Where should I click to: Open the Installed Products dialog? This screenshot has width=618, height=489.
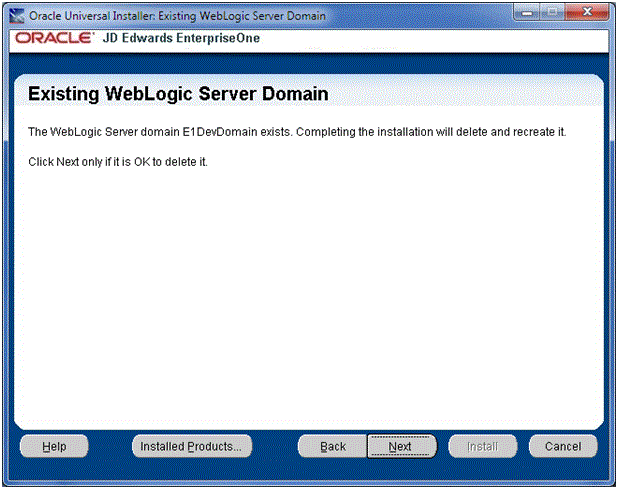192,446
